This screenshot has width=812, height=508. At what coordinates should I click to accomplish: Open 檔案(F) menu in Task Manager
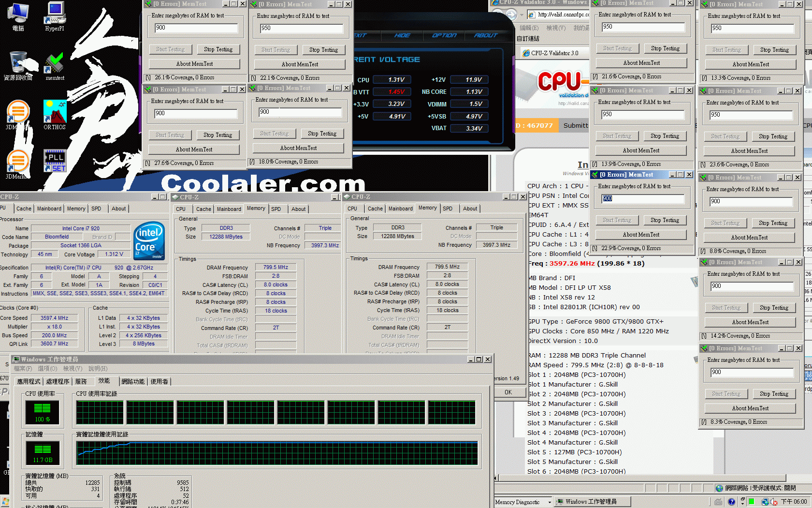(23, 369)
